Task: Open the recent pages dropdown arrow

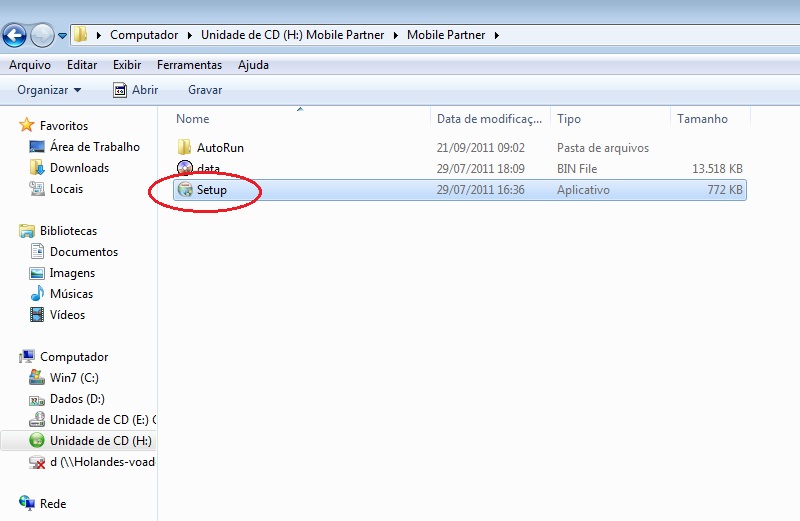Action: point(62,36)
